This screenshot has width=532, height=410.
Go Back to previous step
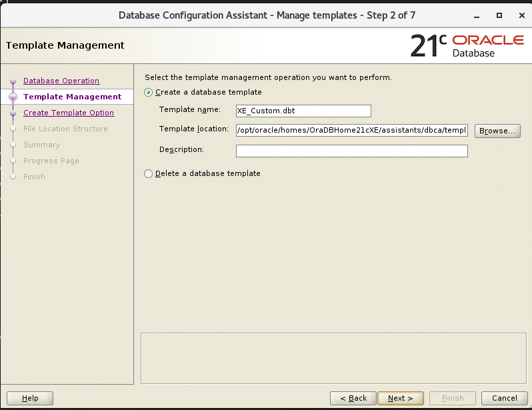pos(353,398)
